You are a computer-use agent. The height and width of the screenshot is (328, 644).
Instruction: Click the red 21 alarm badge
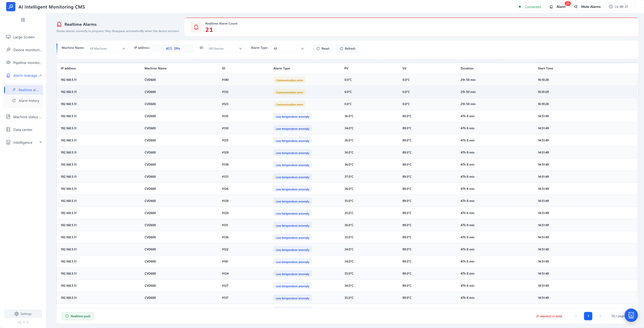tap(568, 4)
